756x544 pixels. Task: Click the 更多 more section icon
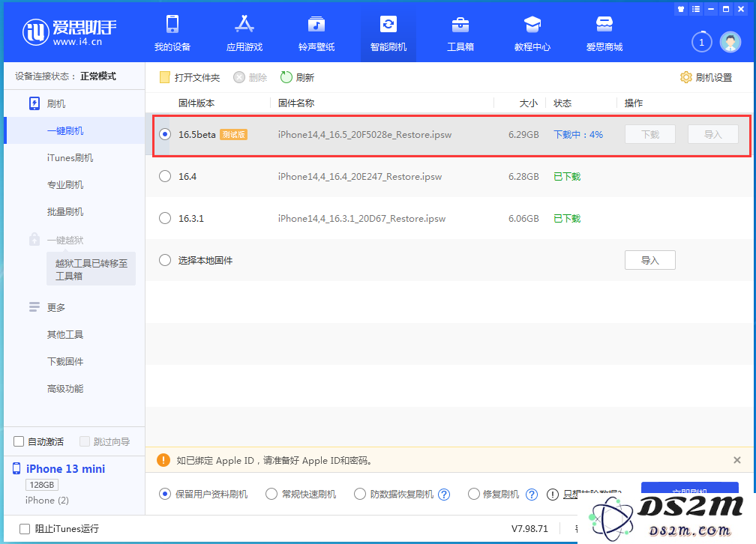pos(34,307)
